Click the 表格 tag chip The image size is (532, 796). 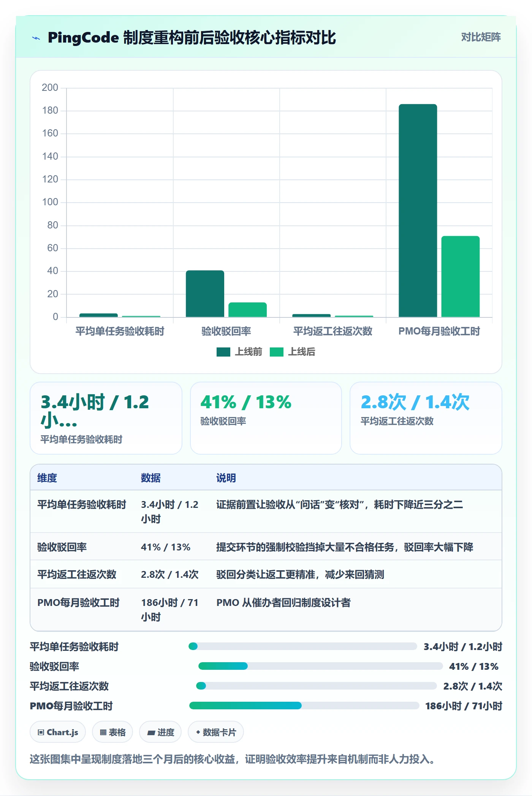pyautogui.click(x=112, y=732)
